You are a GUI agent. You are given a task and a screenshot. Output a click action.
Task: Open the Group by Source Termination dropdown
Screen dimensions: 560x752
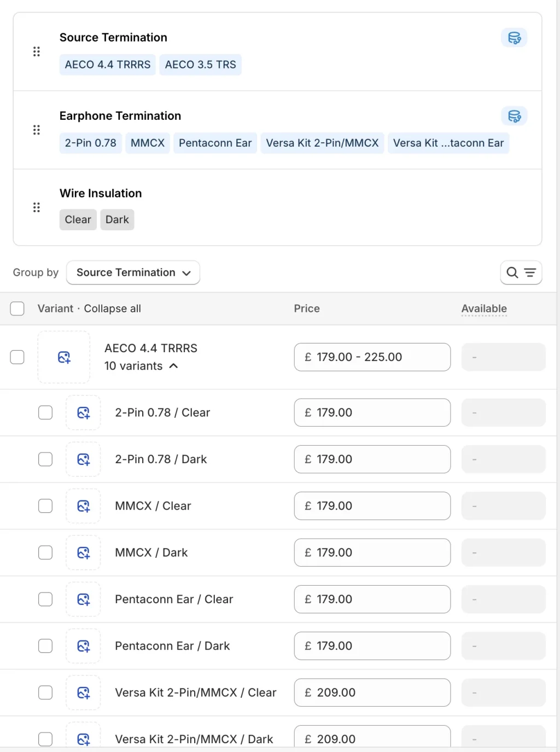(x=133, y=272)
